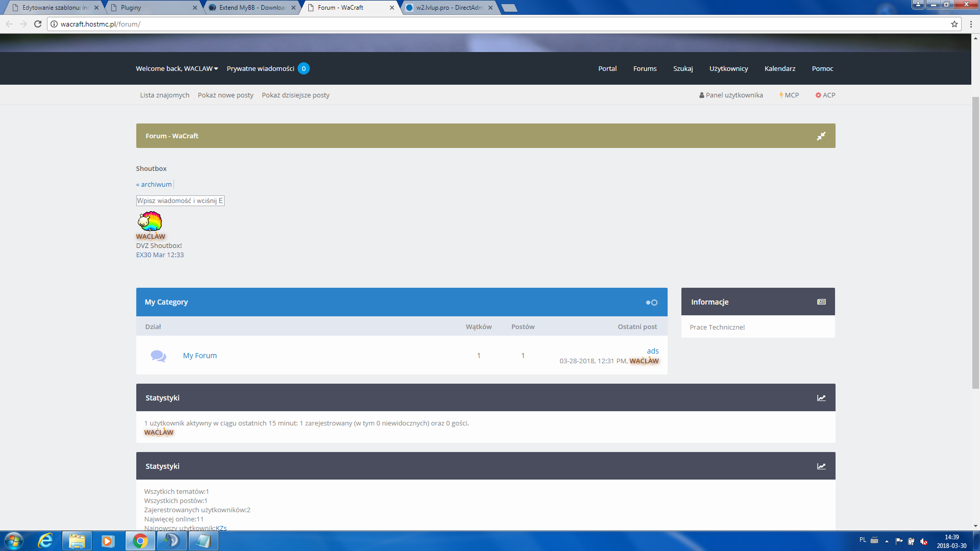Open the Kalendarz menu item
Image resolution: width=980 pixels, height=551 pixels.
tap(779, 68)
